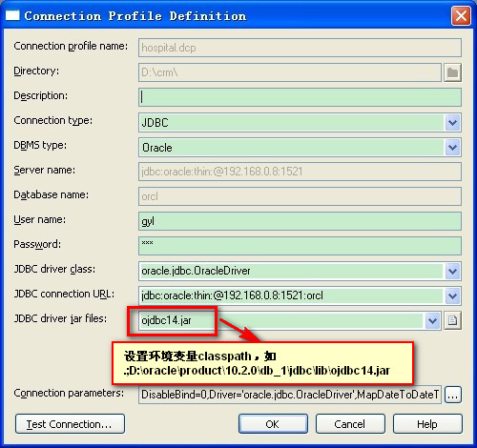The image size is (477, 448).
Task: Click the User name field containing gyl
Action: coord(300,221)
